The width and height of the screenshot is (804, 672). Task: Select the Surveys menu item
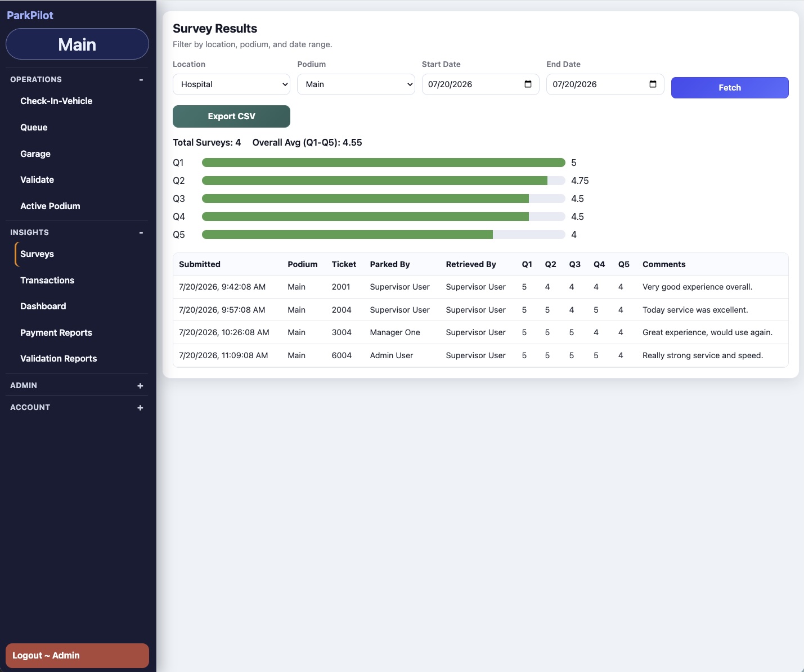(x=37, y=254)
